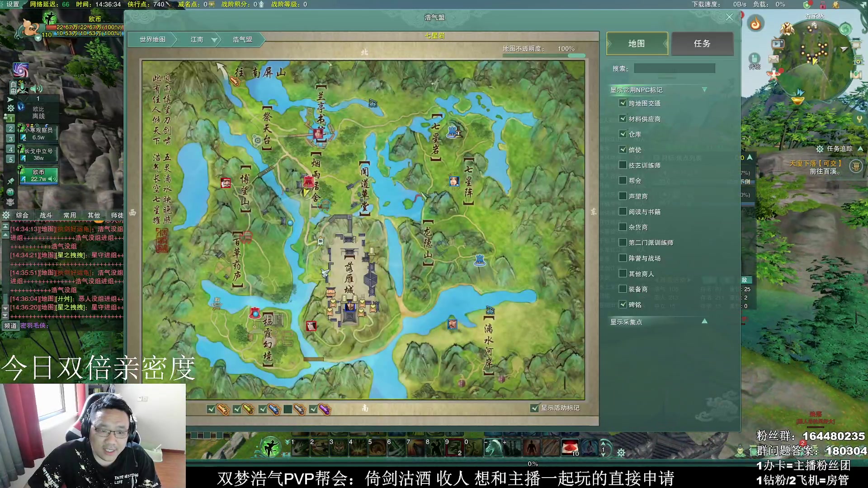Enable 第二门派训练师 checkbox
The image size is (868, 488).
(623, 242)
